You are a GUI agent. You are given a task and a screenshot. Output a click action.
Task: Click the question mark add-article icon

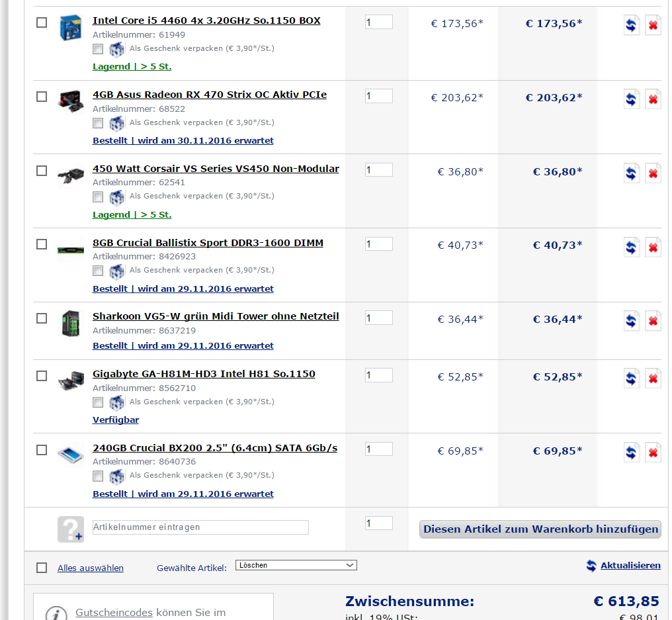click(71, 529)
